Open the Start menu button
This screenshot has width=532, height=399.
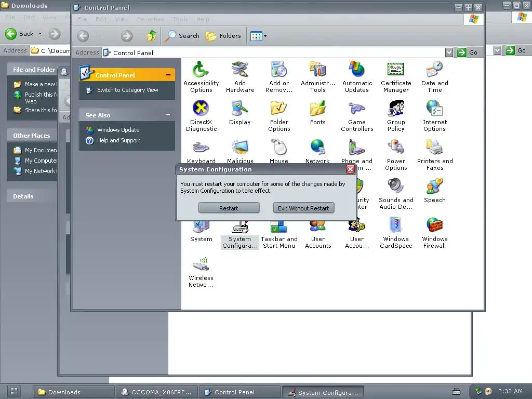pos(14,391)
